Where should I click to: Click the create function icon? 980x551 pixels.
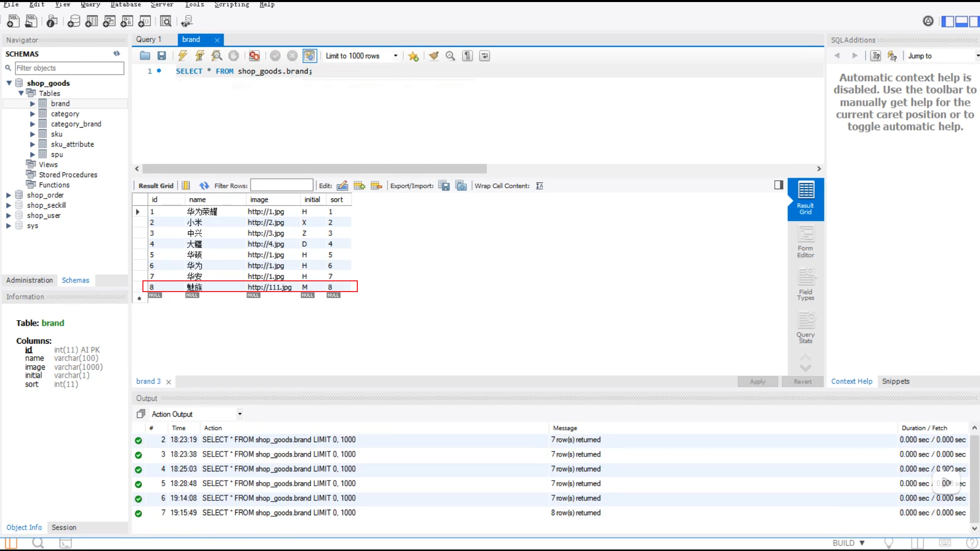click(145, 21)
